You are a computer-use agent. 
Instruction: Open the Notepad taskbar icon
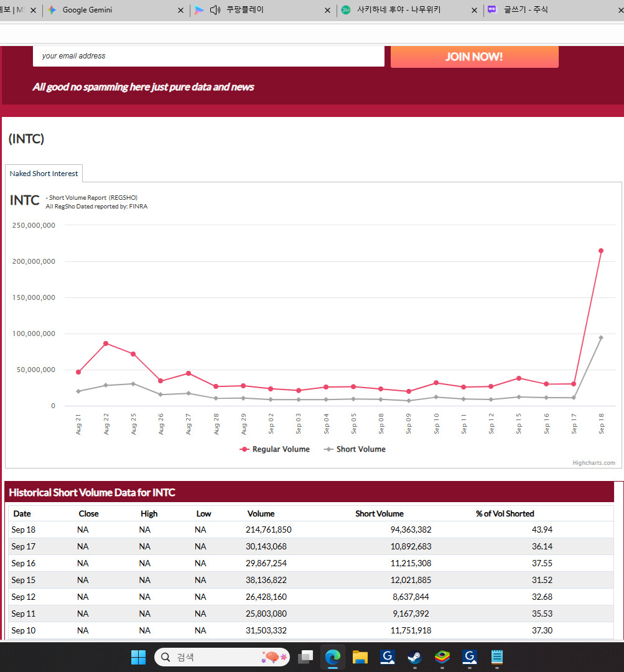[496, 657]
